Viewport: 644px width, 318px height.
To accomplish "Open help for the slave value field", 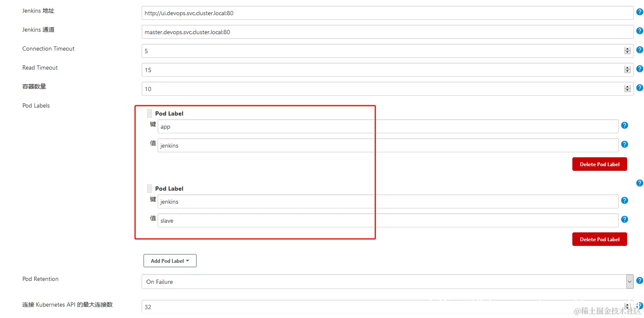I will (x=625, y=219).
